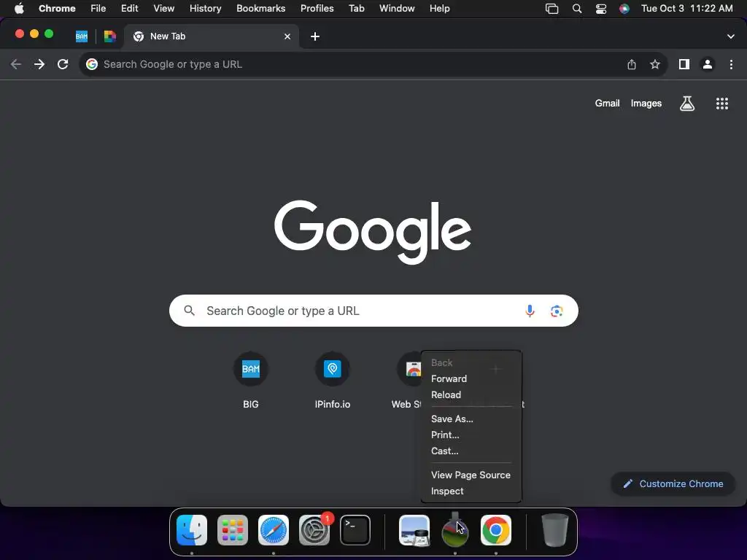Open the Tab menu
This screenshot has width=747, height=560.
tap(356, 9)
